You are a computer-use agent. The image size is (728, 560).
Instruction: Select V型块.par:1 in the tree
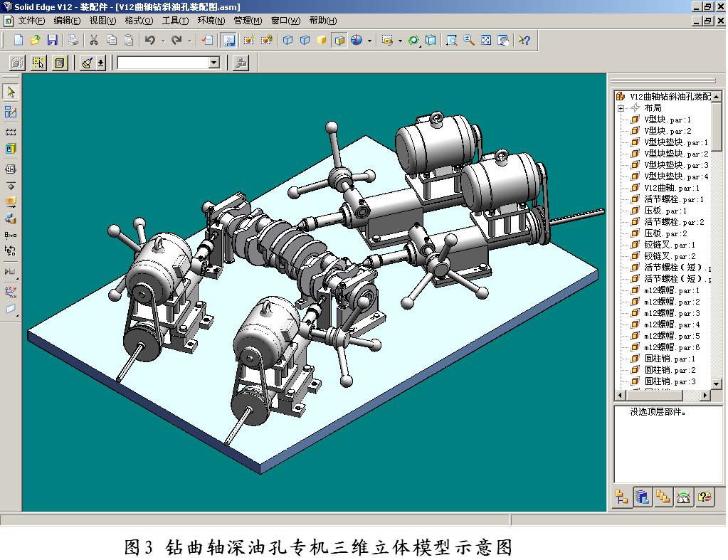[x=668, y=120]
